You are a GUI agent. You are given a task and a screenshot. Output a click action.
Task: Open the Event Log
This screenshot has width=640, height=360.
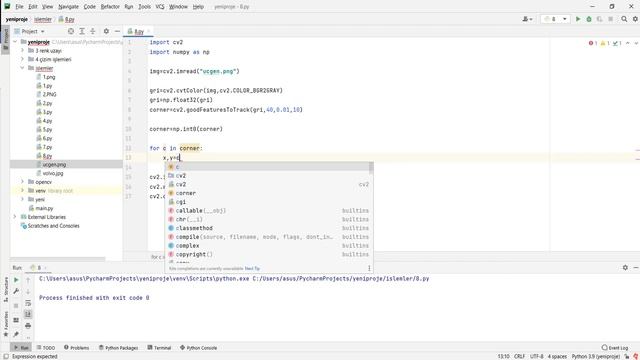[615, 348]
